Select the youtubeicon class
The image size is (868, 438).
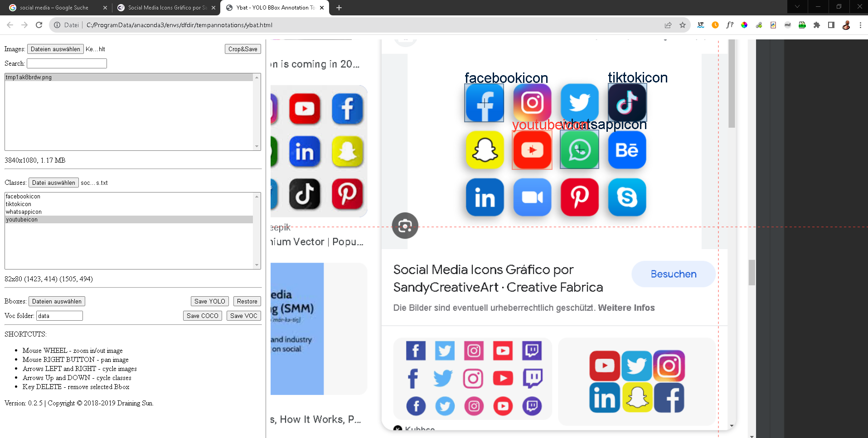coord(129,220)
